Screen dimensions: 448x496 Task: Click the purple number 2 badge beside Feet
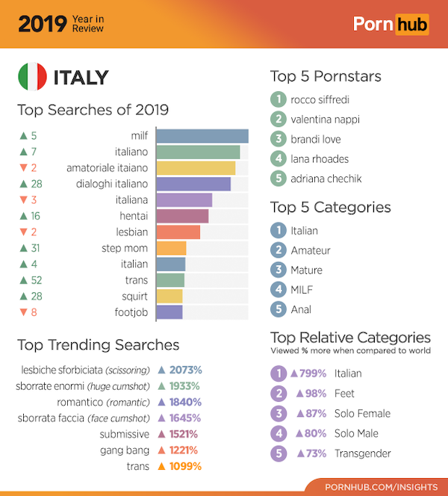278,393
